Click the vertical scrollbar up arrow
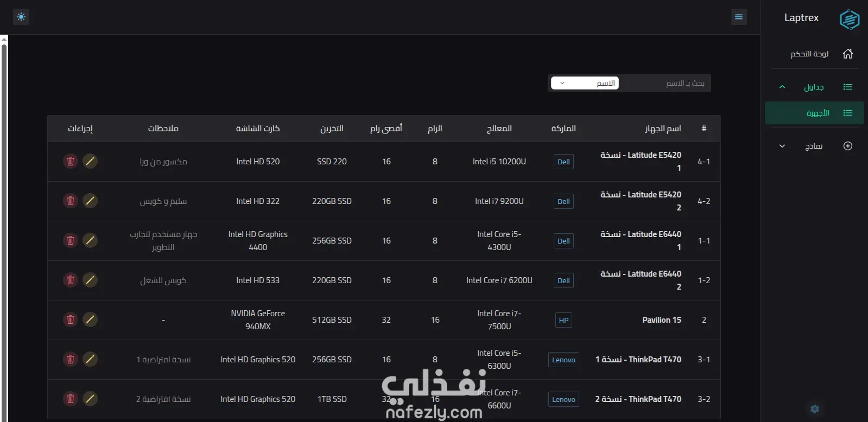Viewport: 868px width, 422px height. click(4, 39)
